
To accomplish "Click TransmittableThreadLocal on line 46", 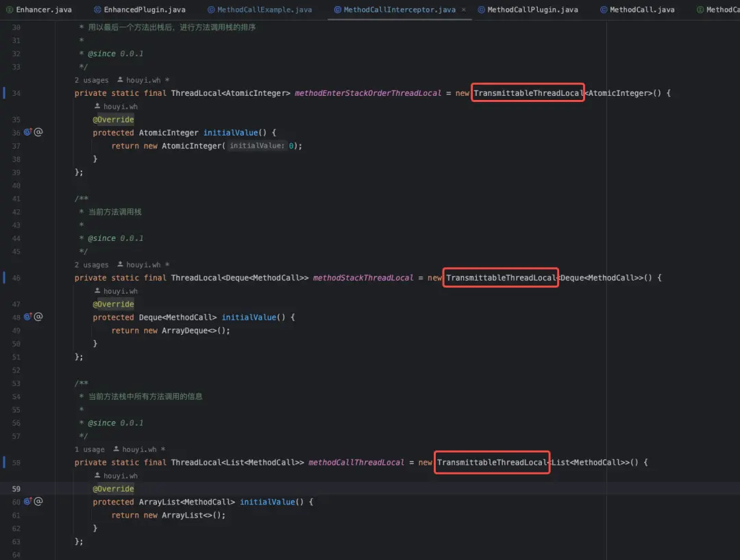I will coord(501,278).
